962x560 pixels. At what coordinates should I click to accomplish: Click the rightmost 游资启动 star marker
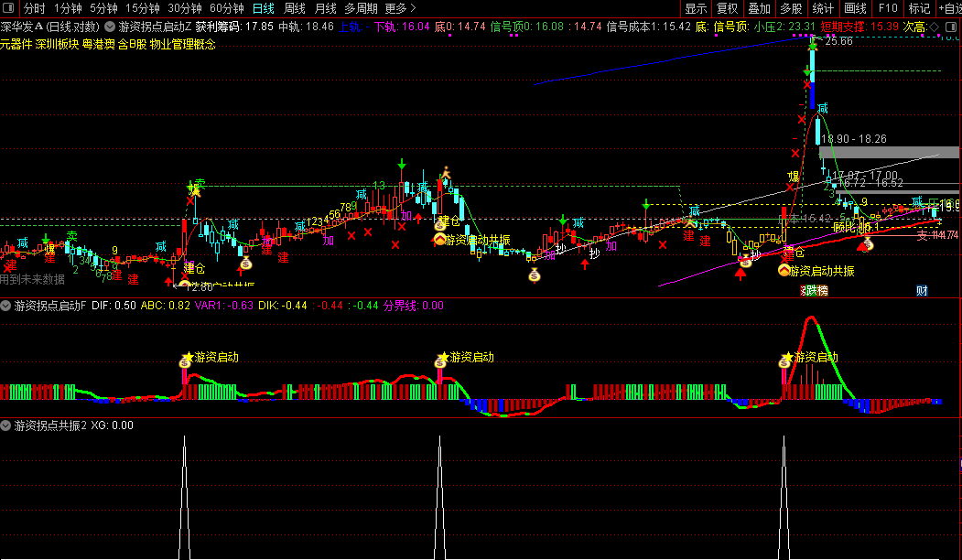[788, 356]
